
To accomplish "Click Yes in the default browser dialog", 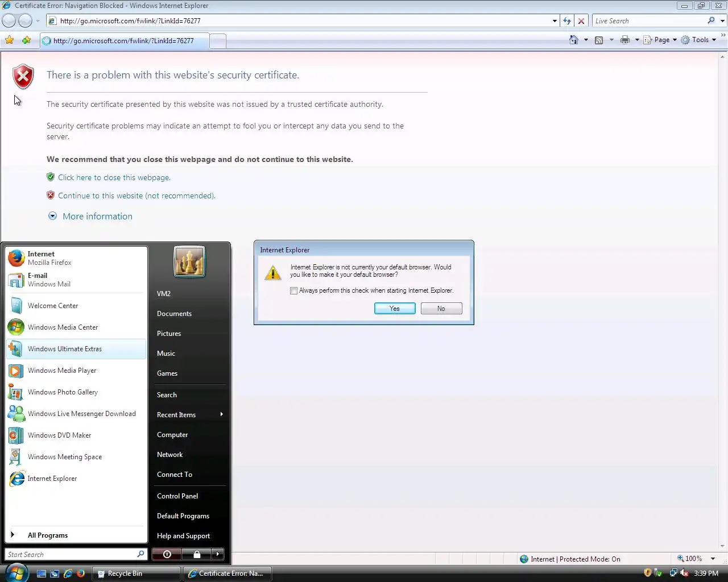I will [395, 309].
